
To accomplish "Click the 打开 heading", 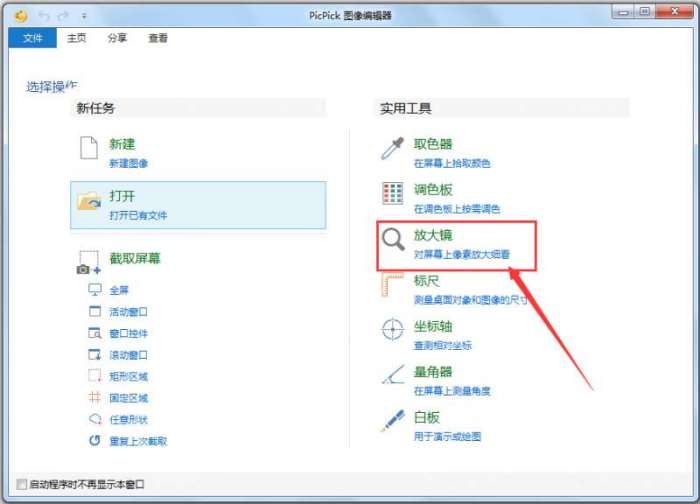I will point(122,196).
